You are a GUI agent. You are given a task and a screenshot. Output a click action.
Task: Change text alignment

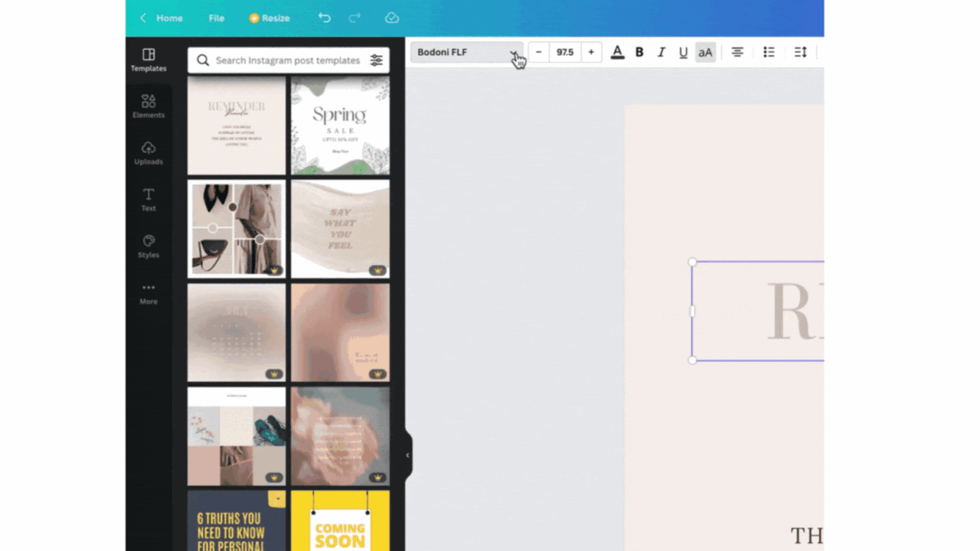pyautogui.click(x=738, y=52)
